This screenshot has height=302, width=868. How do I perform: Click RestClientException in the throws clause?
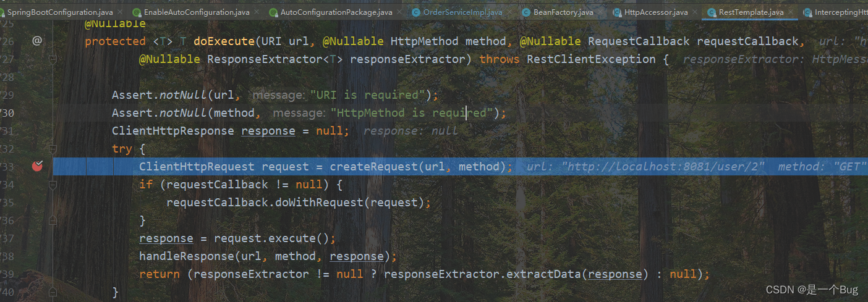coord(591,59)
